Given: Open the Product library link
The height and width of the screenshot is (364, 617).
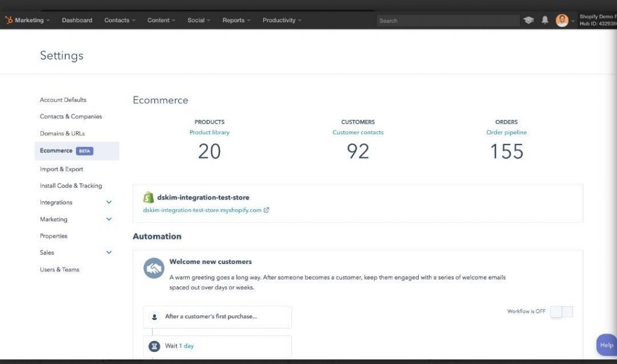Looking at the screenshot, I should (x=209, y=133).
